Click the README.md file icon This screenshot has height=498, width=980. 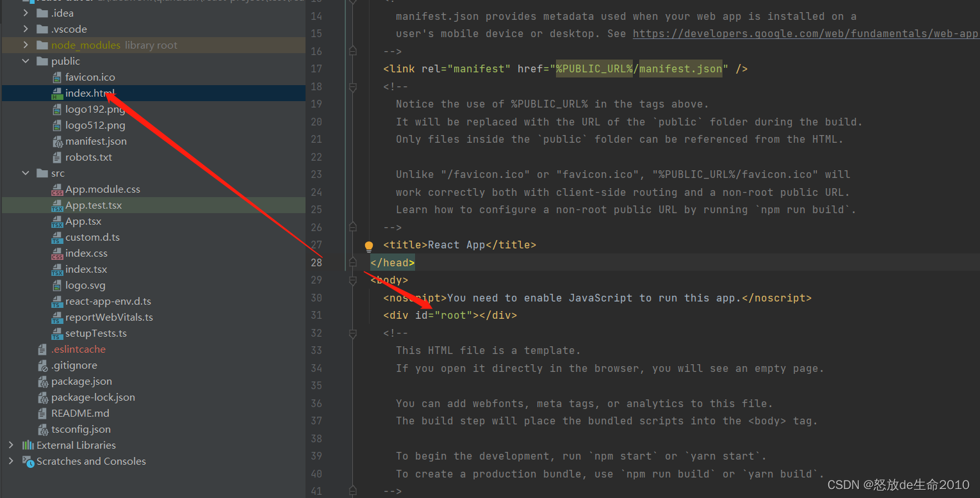click(43, 414)
